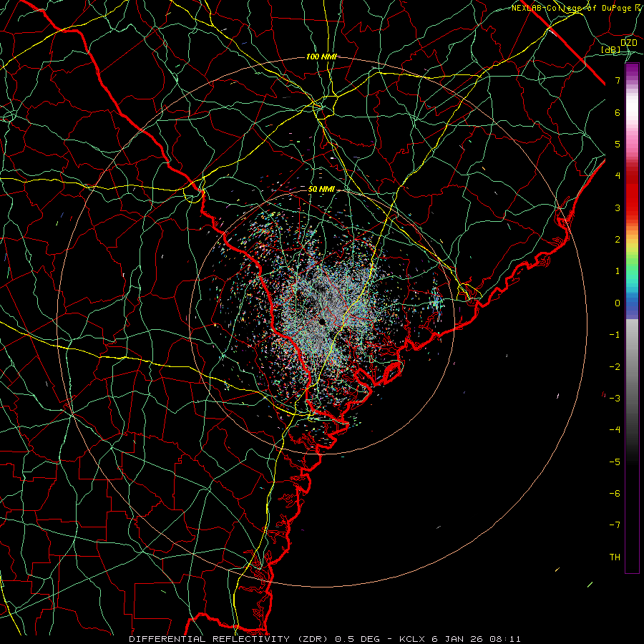Click the "5" value on the color scale

tap(618, 144)
